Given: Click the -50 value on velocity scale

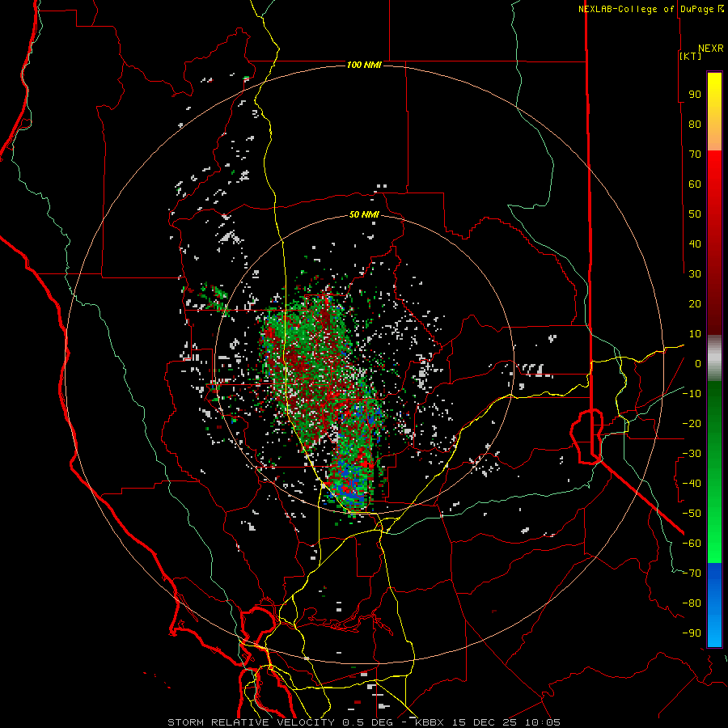Looking at the screenshot, I should point(692,513).
